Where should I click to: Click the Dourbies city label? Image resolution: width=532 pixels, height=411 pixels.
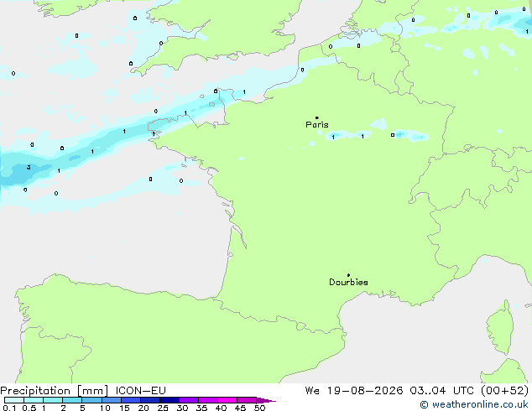point(348,282)
